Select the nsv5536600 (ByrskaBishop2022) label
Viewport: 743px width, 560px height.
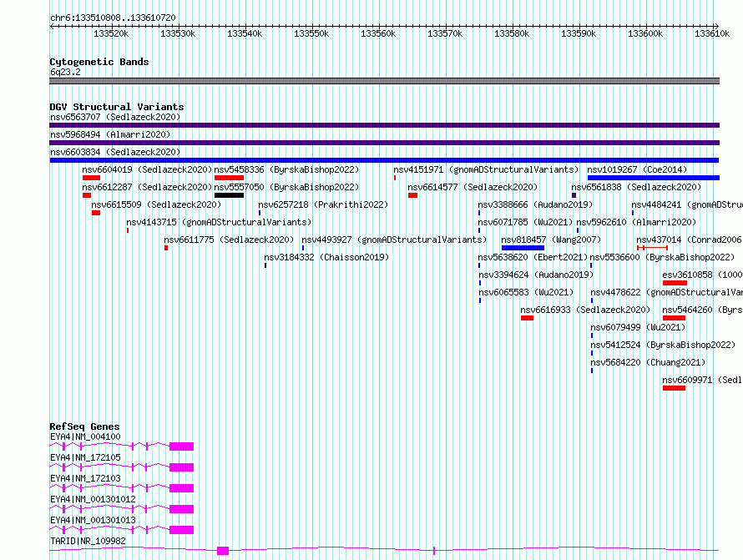[x=662, y=257]
